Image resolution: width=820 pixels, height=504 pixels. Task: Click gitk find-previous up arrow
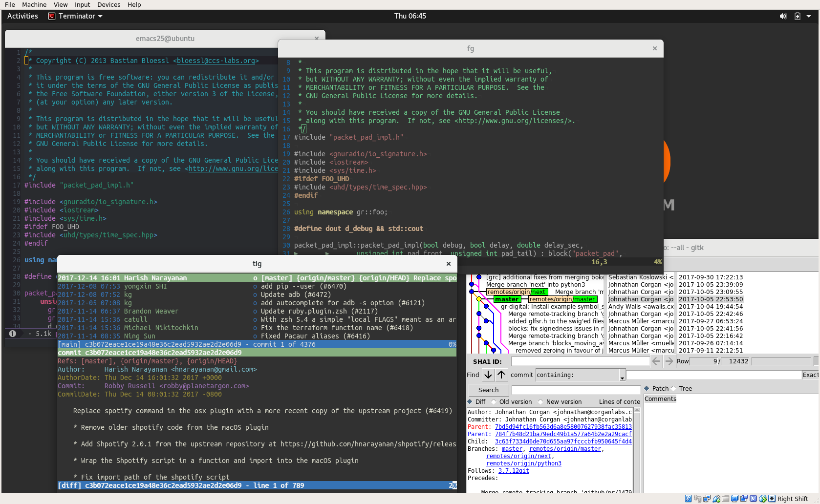[502, 375]
